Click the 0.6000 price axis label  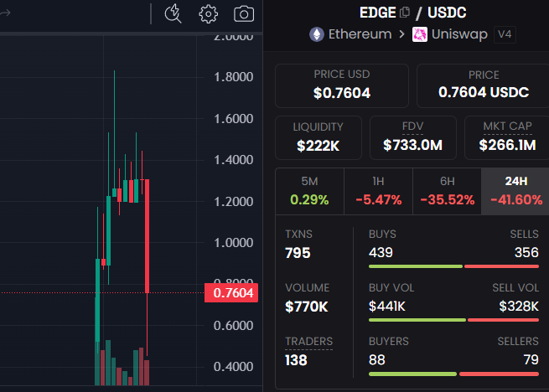coord(233,326)
